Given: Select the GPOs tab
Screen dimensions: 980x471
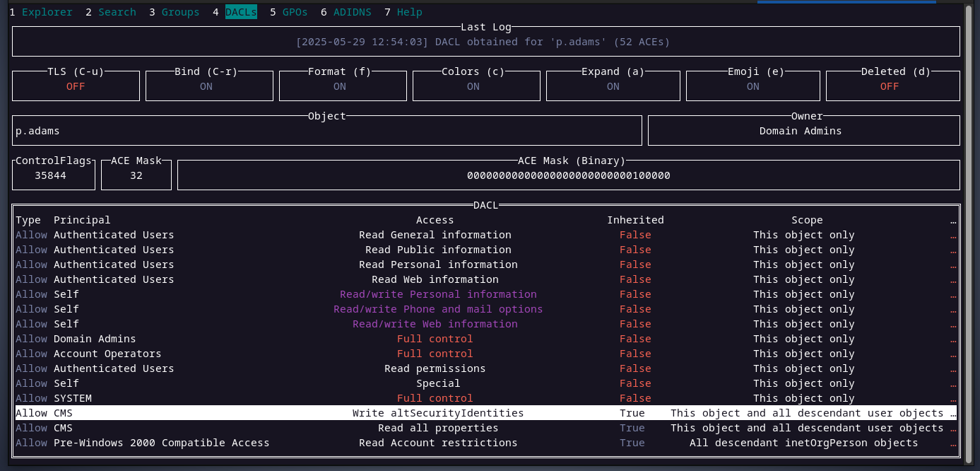Looking at the screenshot, I should click(295, 12).
